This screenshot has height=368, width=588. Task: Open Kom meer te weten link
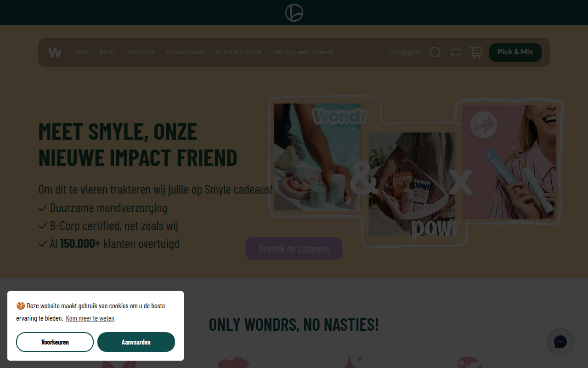coord(90,318)
